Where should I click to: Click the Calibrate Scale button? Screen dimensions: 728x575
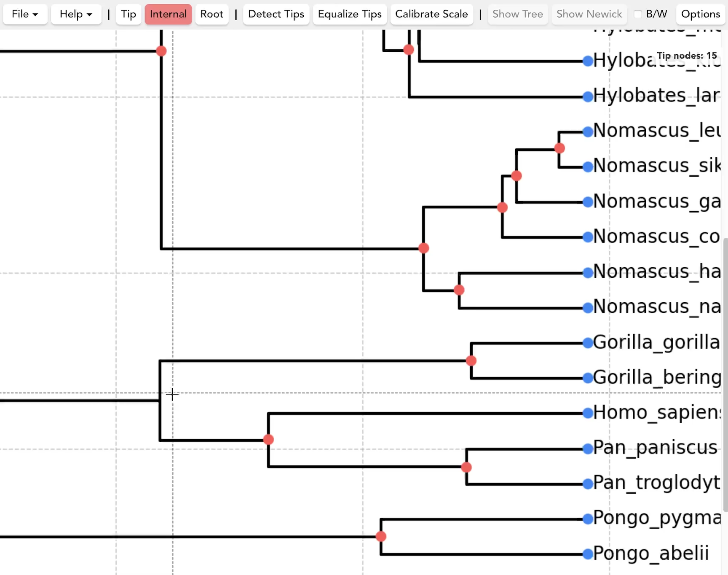(x=431, y=14)
